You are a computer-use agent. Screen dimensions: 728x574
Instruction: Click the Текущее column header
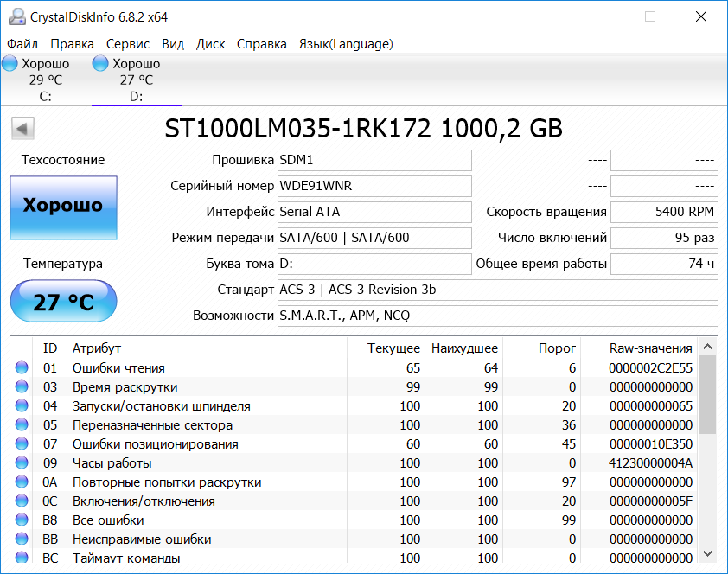point(393,348)
